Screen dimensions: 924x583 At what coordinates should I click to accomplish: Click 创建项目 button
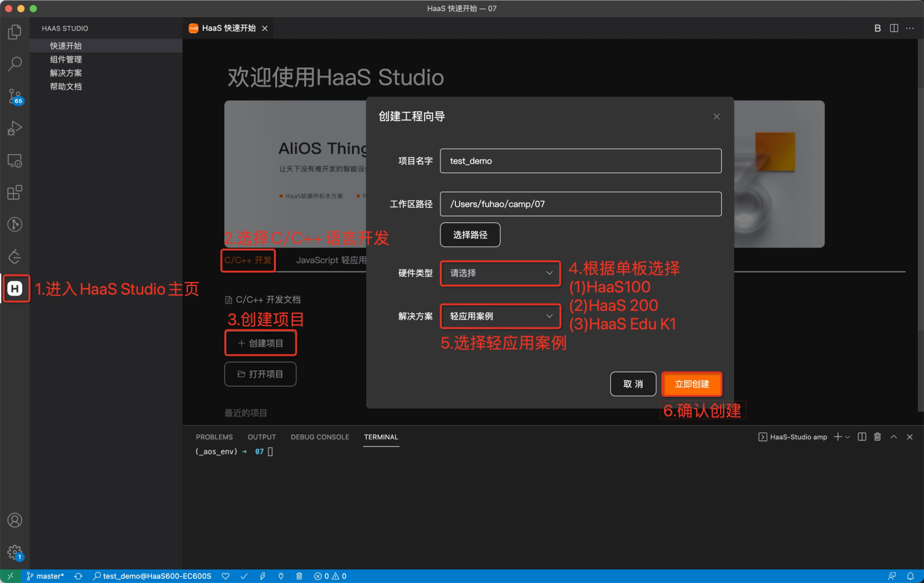click(x=260, y=343)
